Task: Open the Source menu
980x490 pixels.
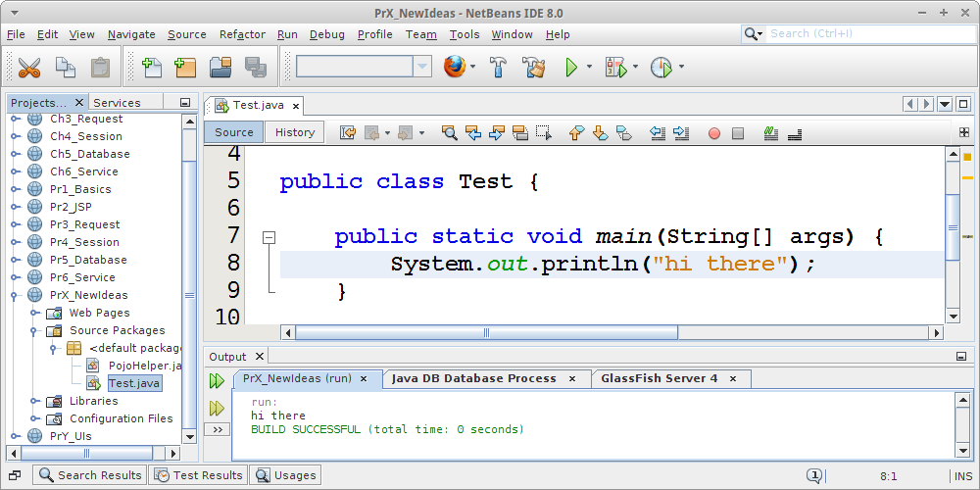Action: 187,34
